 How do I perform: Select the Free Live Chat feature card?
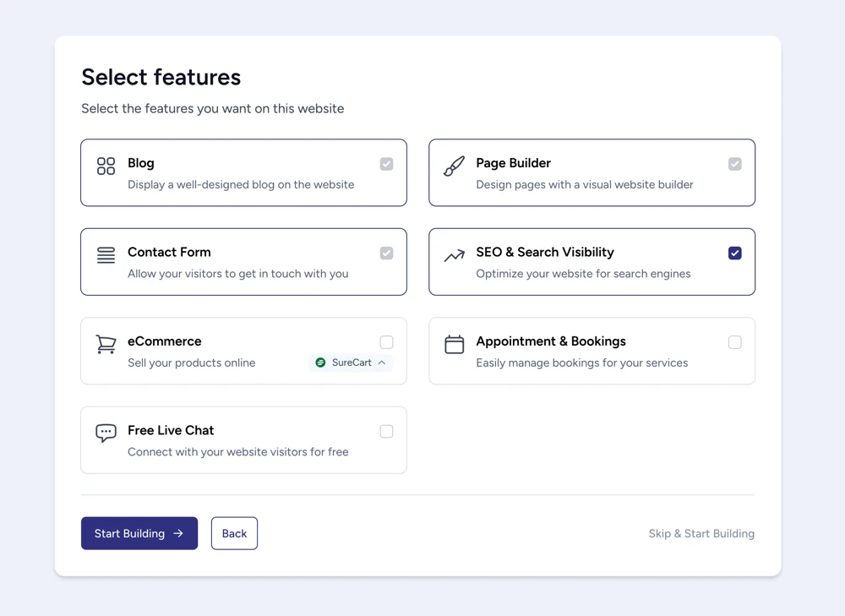(x=243, y=439)
